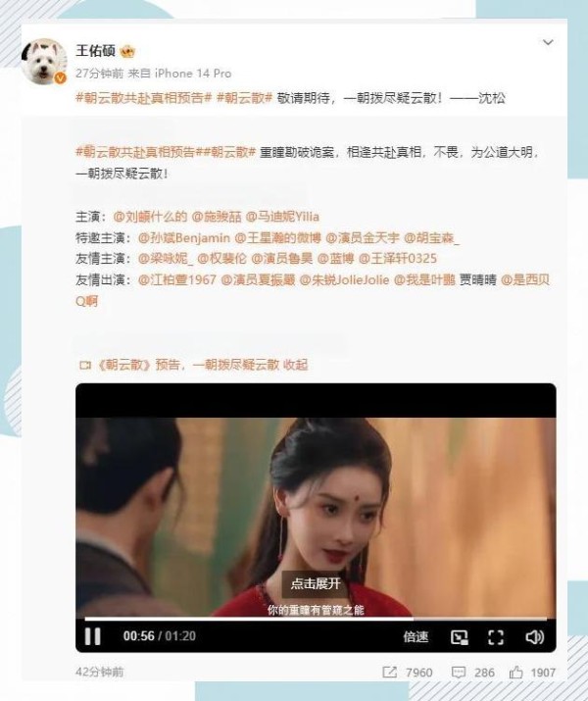Open the dog profile avatar of 王佑硕
Viewport: 588px width, 701px height.
(44, 62)
